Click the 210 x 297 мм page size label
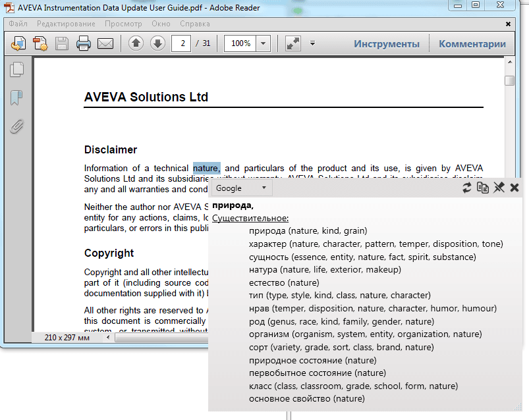 coord(67,338)
